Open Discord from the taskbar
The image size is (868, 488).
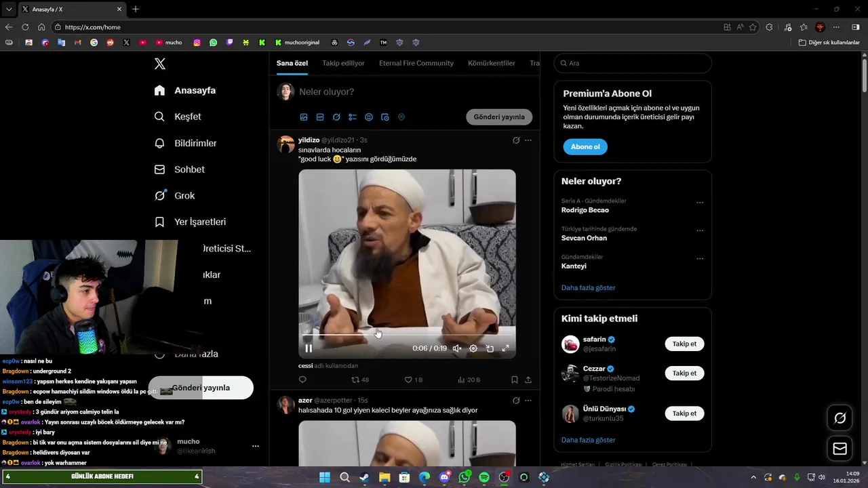[x=444, y=477]
